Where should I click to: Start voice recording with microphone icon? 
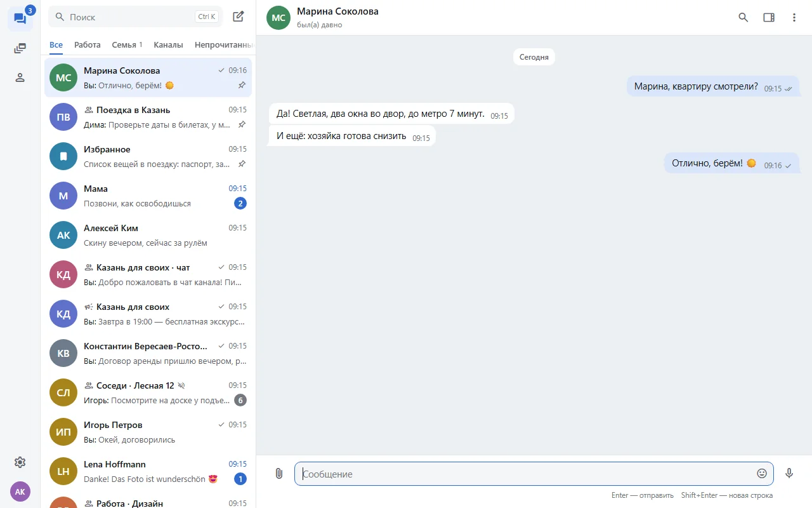[x=789, y=473]
